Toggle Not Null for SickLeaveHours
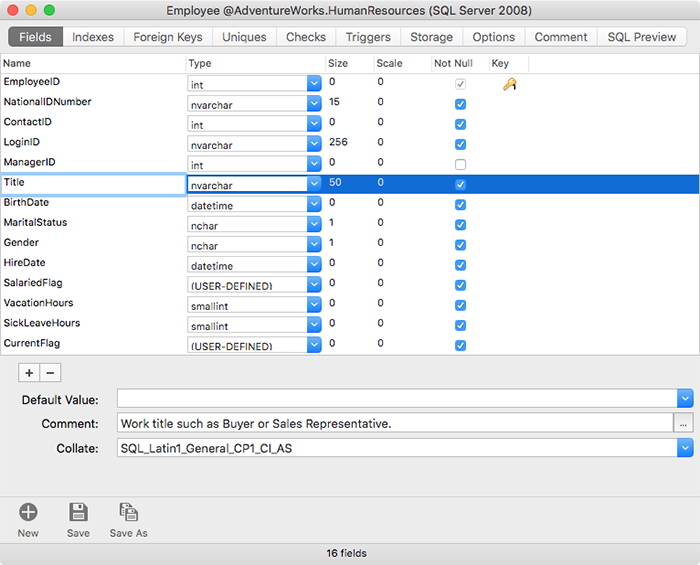Image resolution: width=700 pixels, height=565 pixels. (x=460, y=325)
